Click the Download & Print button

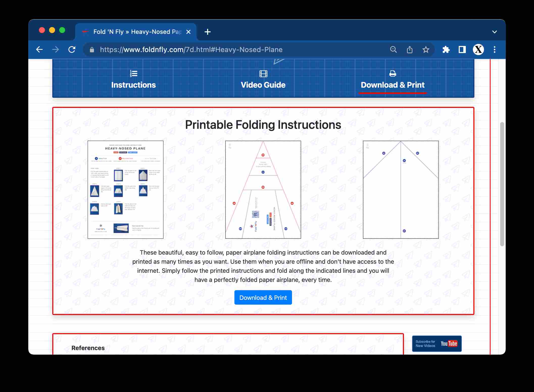tap(263, 297)
